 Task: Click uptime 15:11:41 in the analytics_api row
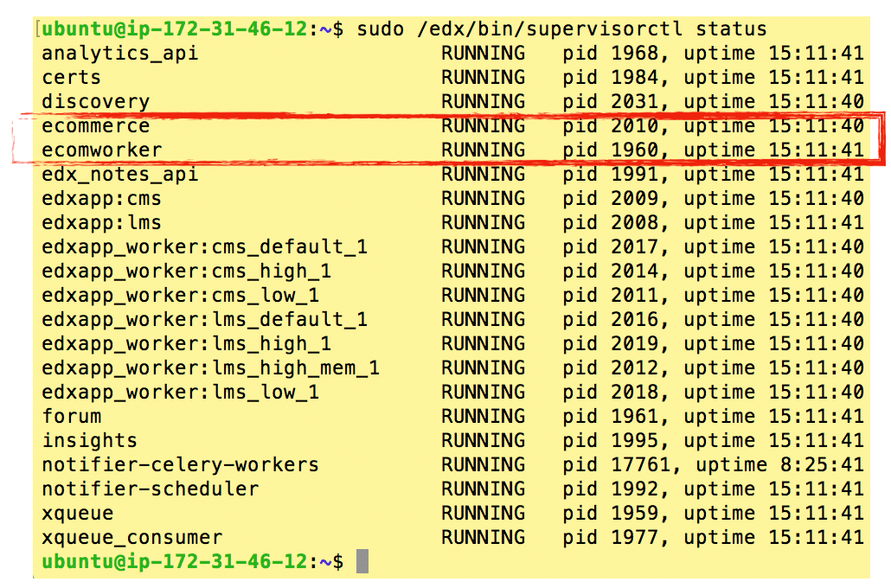[774, 54]
